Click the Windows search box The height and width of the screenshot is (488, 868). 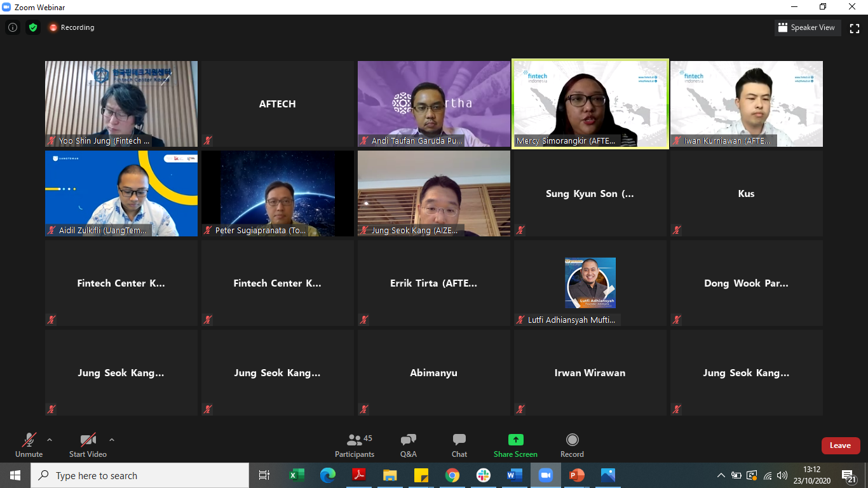[140, 475]
